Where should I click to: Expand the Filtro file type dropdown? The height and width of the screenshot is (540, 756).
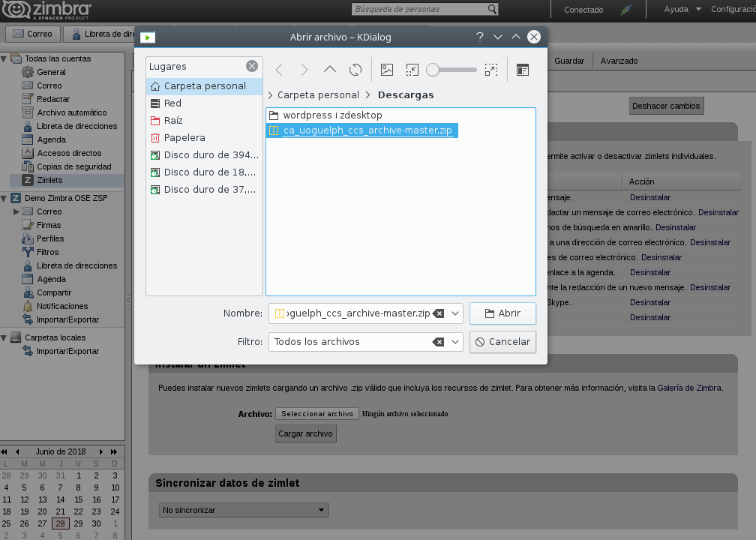(x=454, y=342)
